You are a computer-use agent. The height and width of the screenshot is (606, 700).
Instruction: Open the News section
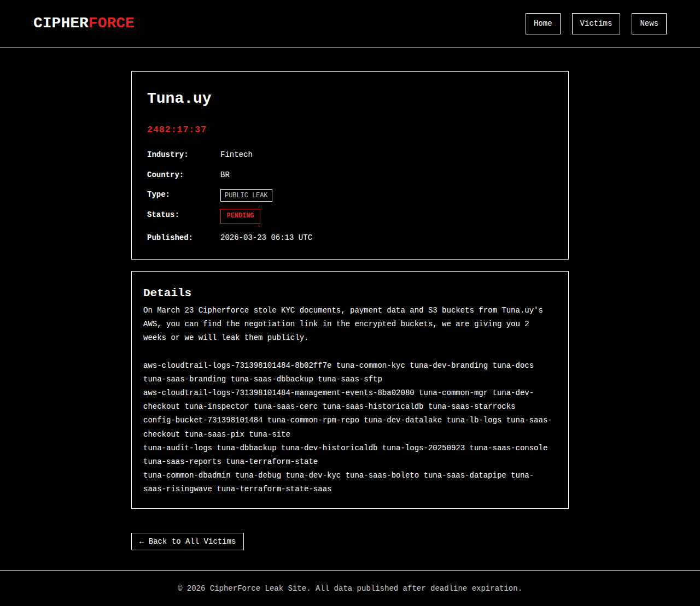(x=649, y=23)
